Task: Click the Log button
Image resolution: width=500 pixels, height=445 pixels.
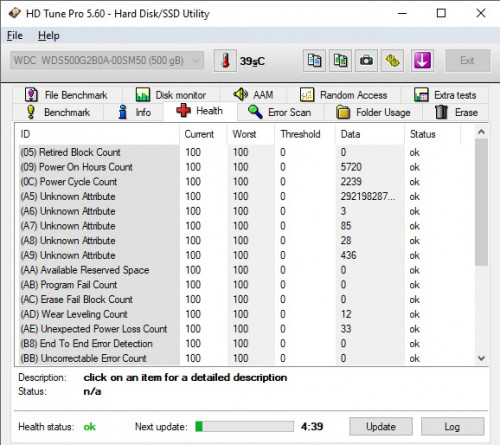Action: point(452,426)
